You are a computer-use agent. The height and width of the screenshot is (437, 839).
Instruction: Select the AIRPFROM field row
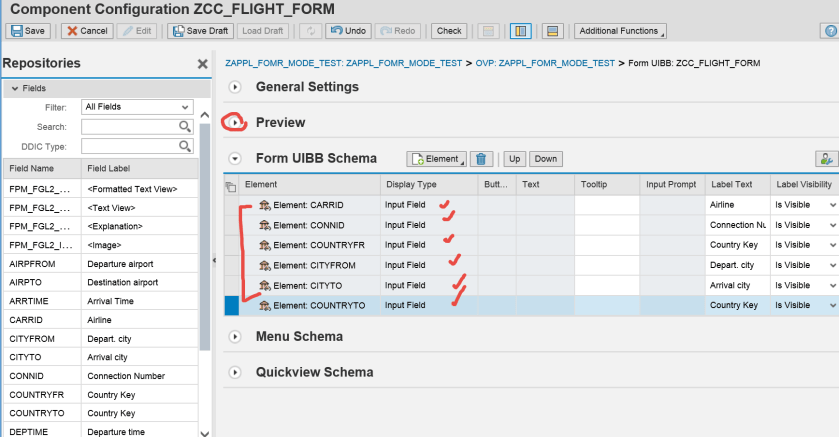tap(101, 264)
